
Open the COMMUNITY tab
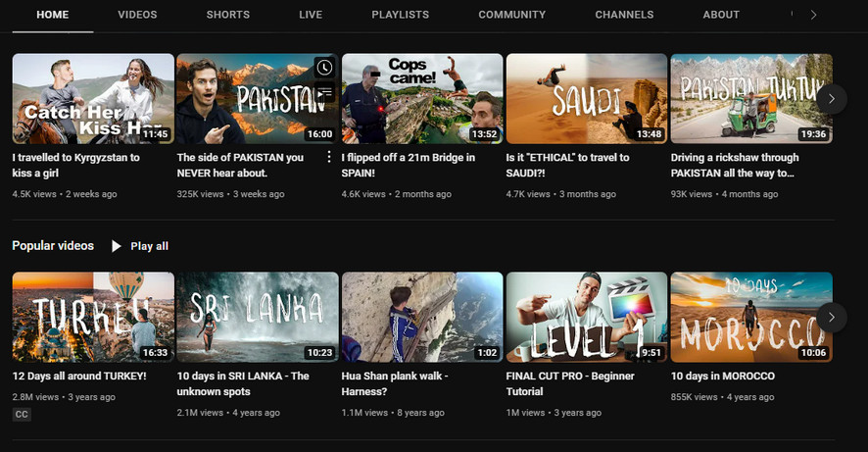point(512,15)
